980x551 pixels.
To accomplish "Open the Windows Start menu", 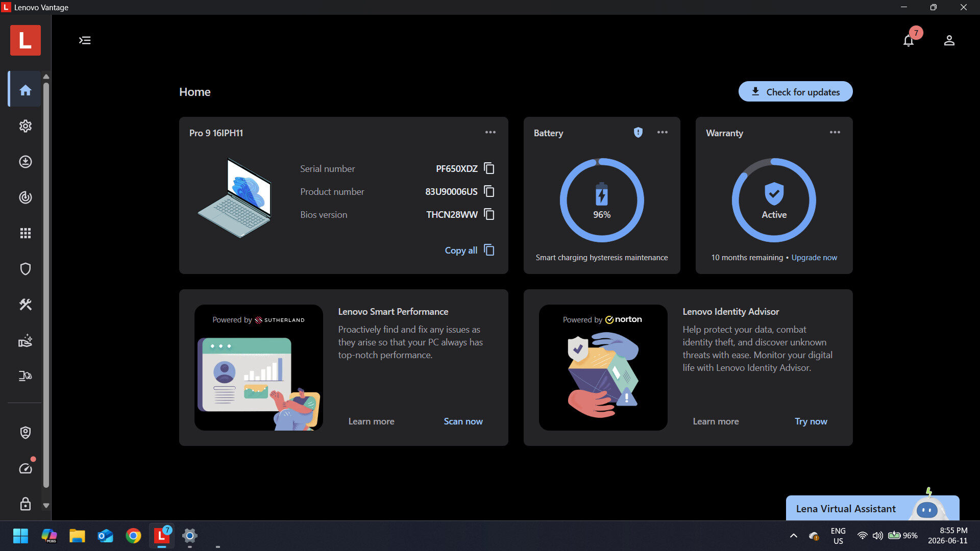I will pyautogui.click(x=20, y=536).
